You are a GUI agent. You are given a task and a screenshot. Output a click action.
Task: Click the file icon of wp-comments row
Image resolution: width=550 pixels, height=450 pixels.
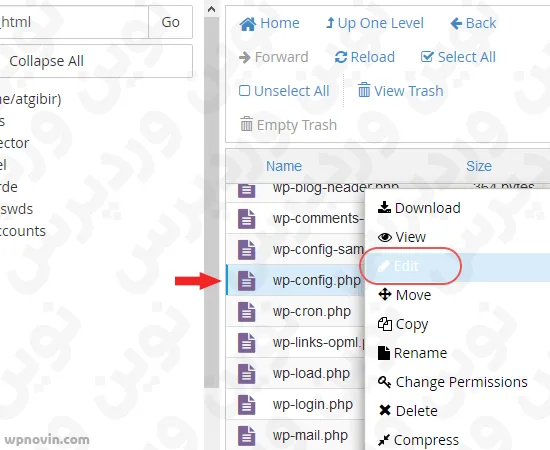click(247, 219)
